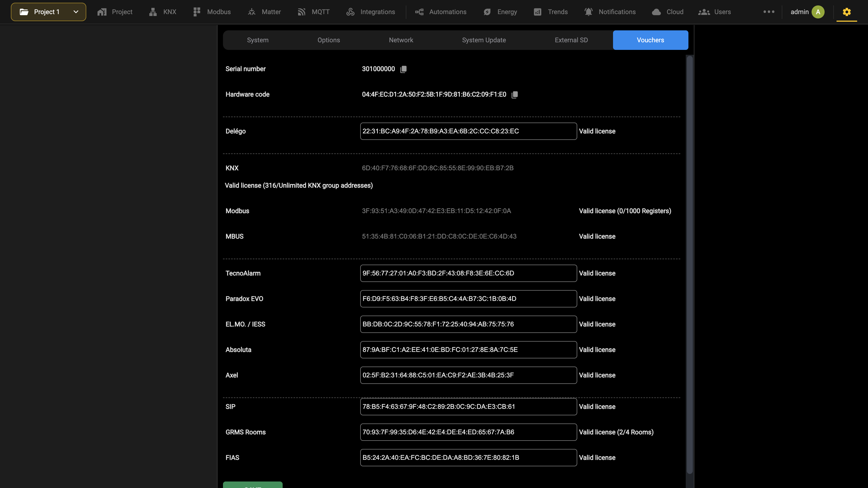The image size is (868, 488).
Task: Click the Axel license code field
Action: pos(468,375)
